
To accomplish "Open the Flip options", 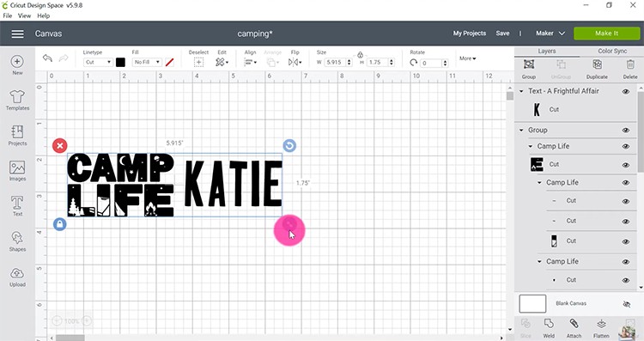I will (x=295, y=62).
